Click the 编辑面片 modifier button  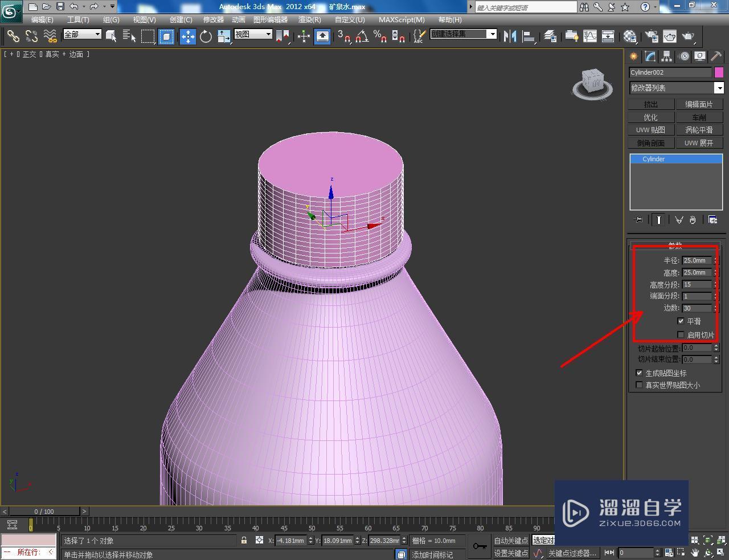[699, 104]
